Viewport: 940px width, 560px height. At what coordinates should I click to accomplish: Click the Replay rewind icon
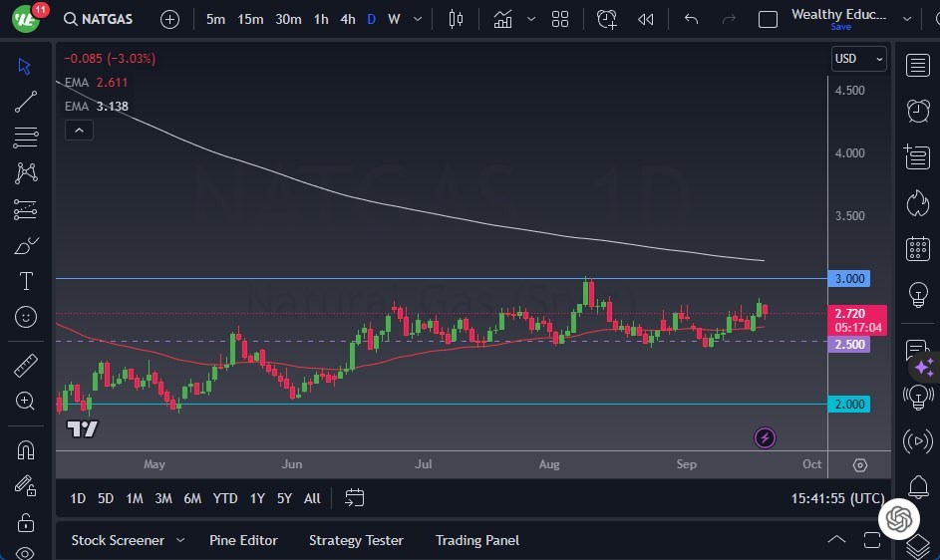(x=646, y=19)
